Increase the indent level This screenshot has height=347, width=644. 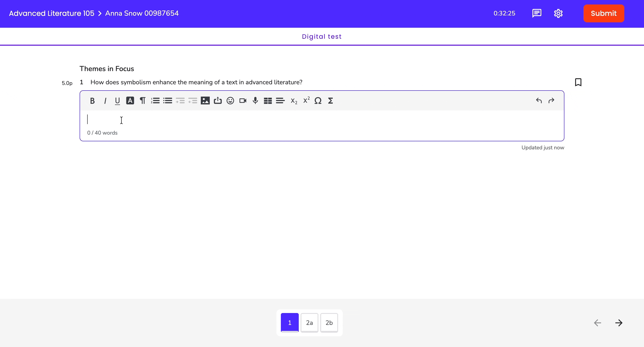(180, 100)
